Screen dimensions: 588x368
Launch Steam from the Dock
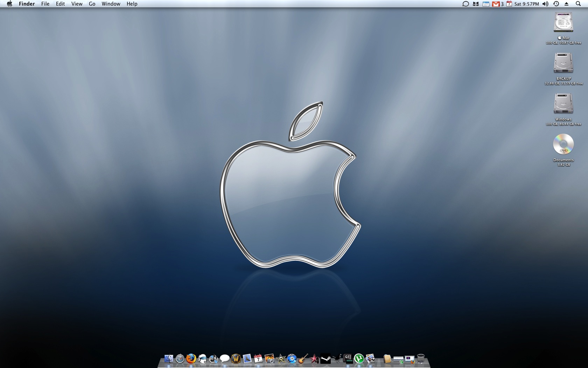point(325,359)
